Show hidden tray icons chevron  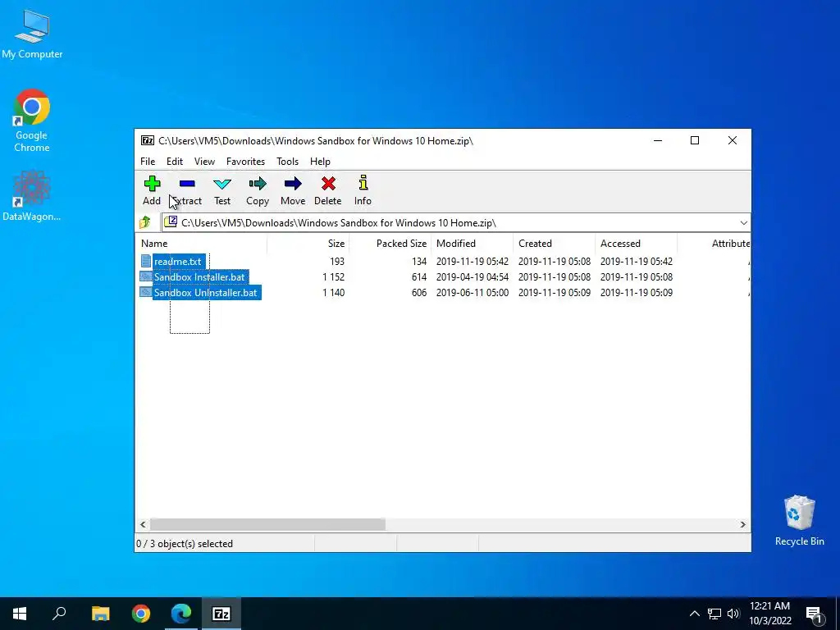(x=694, y=614)
